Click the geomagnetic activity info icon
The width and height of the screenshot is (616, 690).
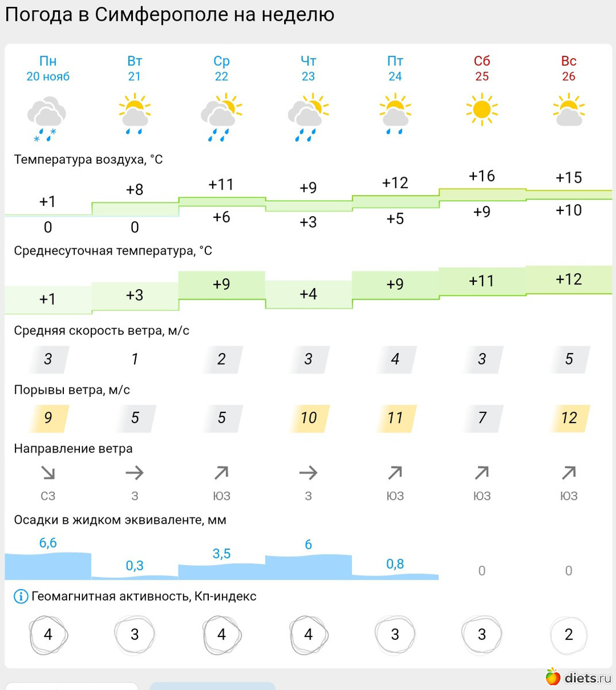coord(21,596)
